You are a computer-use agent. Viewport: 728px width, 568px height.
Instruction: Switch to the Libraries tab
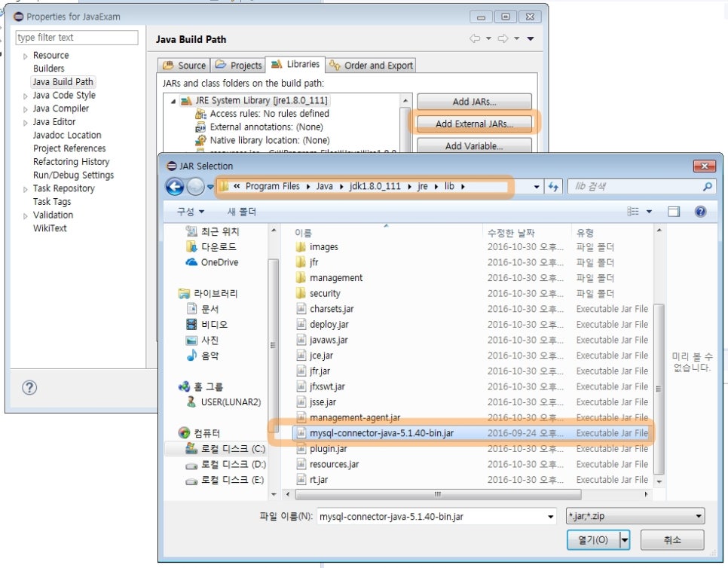pyautogui.click(x=295, y=64)
